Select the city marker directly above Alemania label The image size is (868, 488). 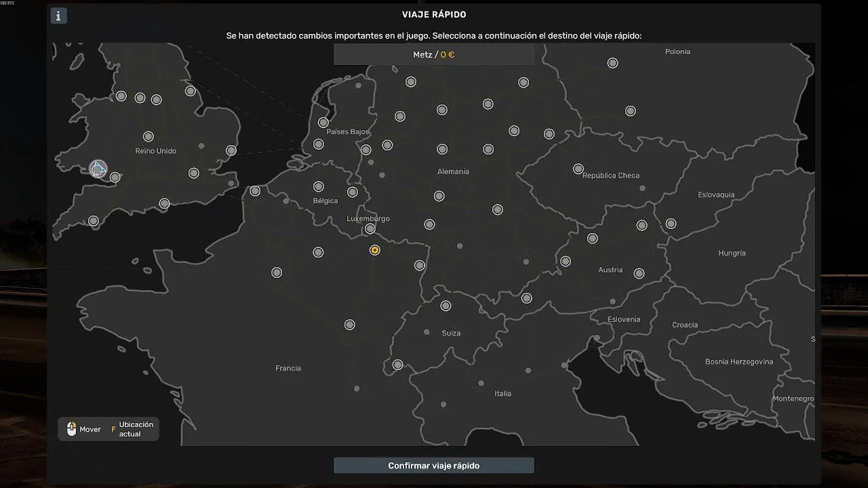pyautogui.click(x=442, y=149)
